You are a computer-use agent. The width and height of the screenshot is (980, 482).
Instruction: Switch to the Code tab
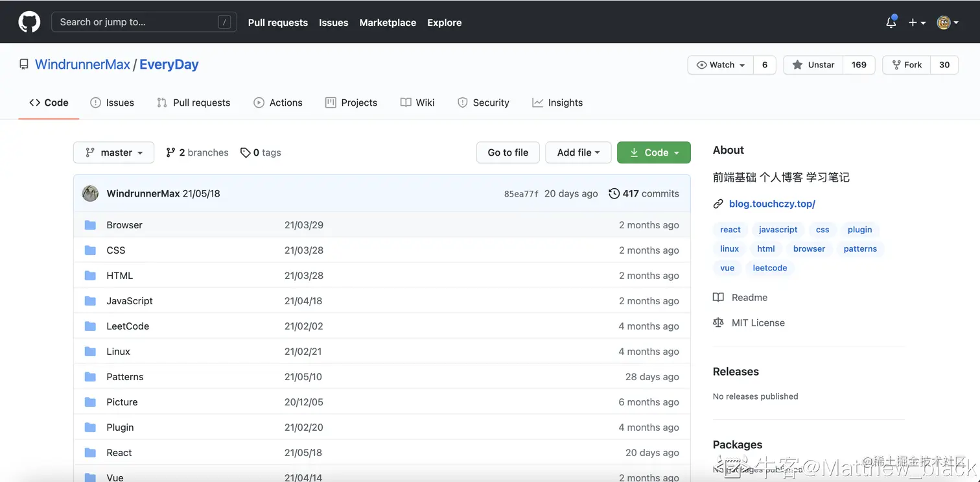(49, 102)
